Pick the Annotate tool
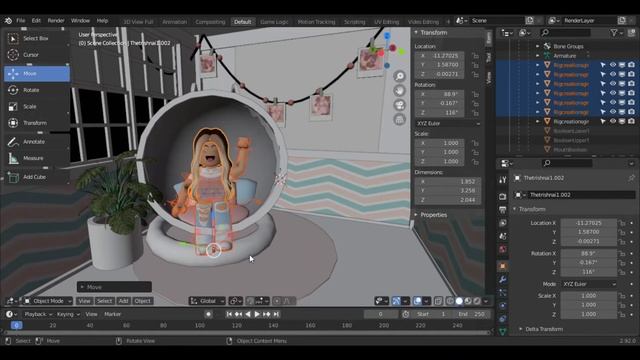The image size is (640, 360). pos(37,142)
